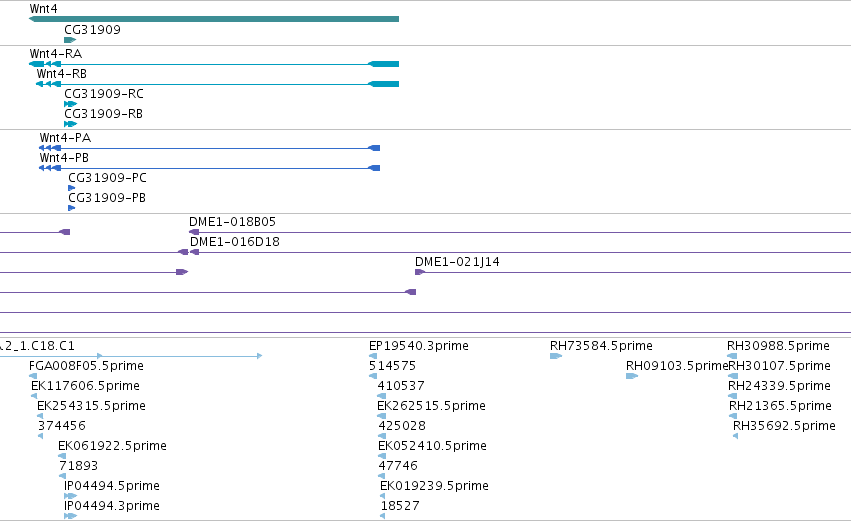Select the CG31909-RC transcript label
851x521 pixels.
pos(104,94)
